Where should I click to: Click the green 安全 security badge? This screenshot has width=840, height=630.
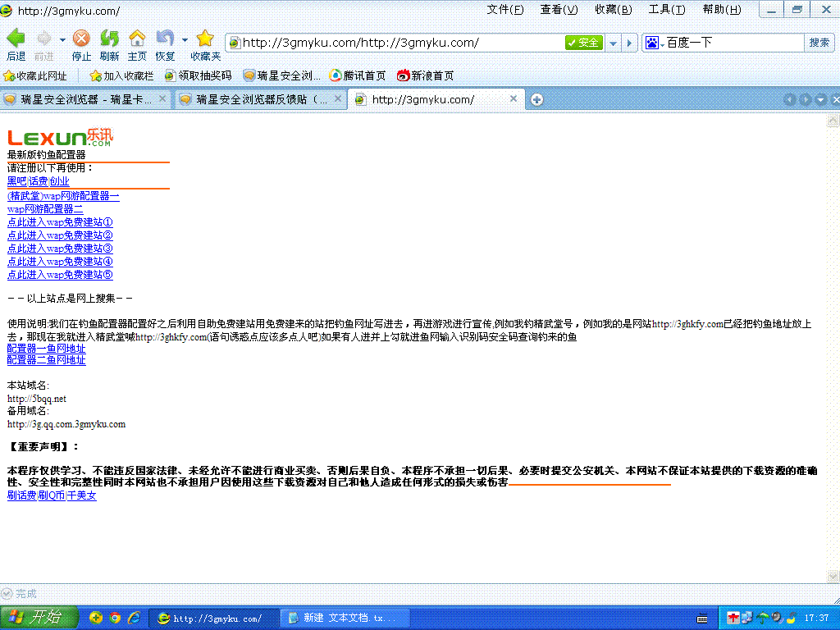pyautogui.click(x=584, y=43)
